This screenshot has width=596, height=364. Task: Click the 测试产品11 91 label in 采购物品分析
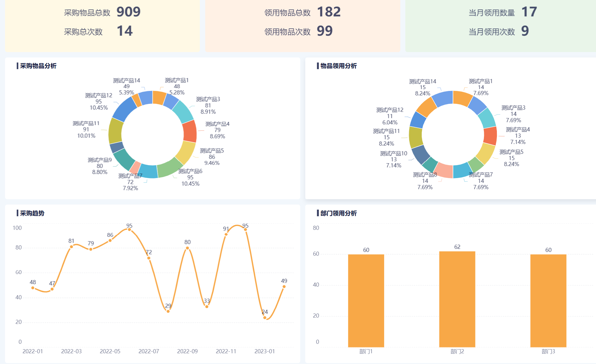(86, 129)
